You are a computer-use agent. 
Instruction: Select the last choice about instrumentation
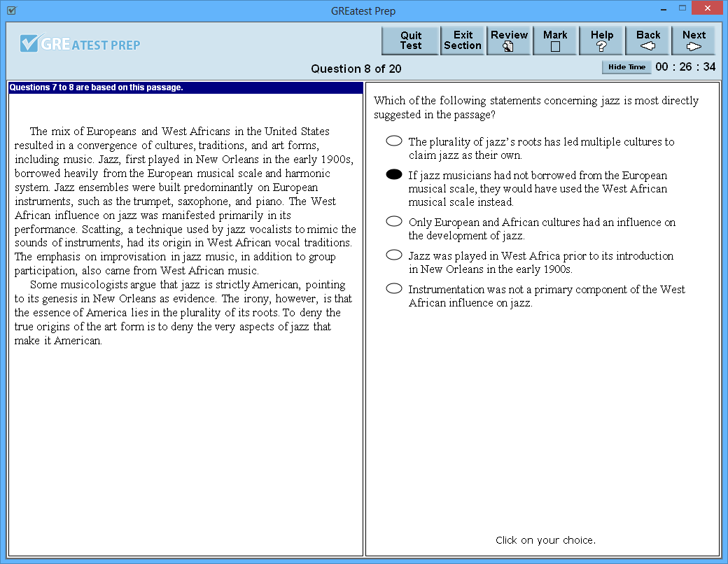[393, 288]
